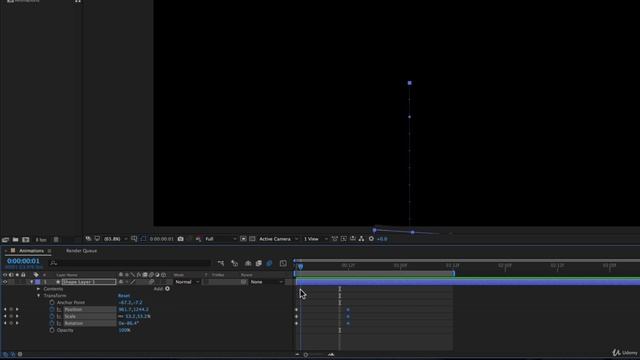Image resolution: width=640 pixels, height=360 pixels.
Task: Click the timeline zoom slider handle
Action: (x=306, y=354)
